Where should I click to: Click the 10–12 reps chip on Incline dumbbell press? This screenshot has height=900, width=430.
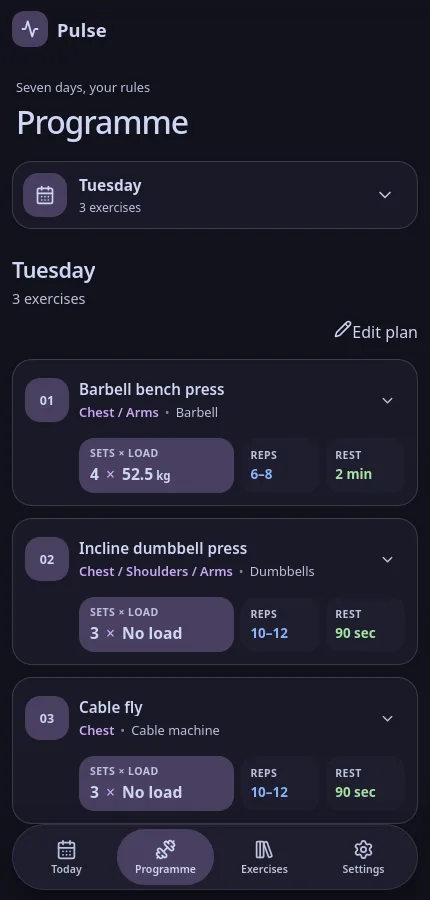(x=280, y=624)
